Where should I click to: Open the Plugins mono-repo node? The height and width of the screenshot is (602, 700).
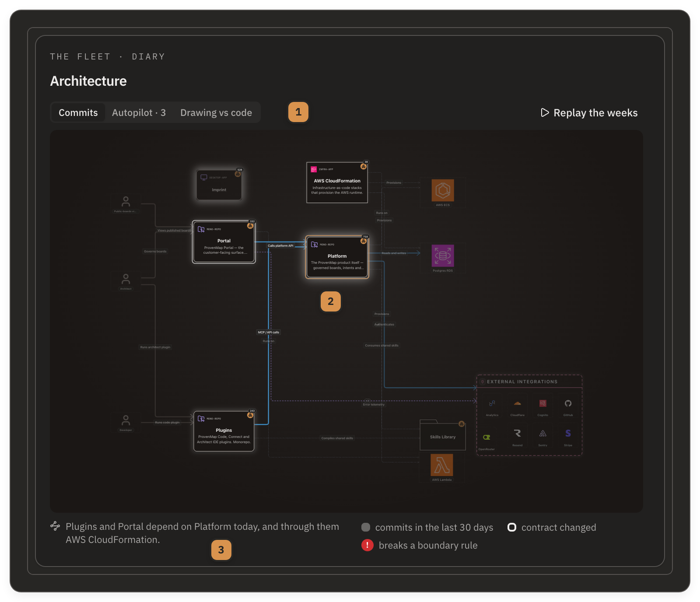click(224, 431)
